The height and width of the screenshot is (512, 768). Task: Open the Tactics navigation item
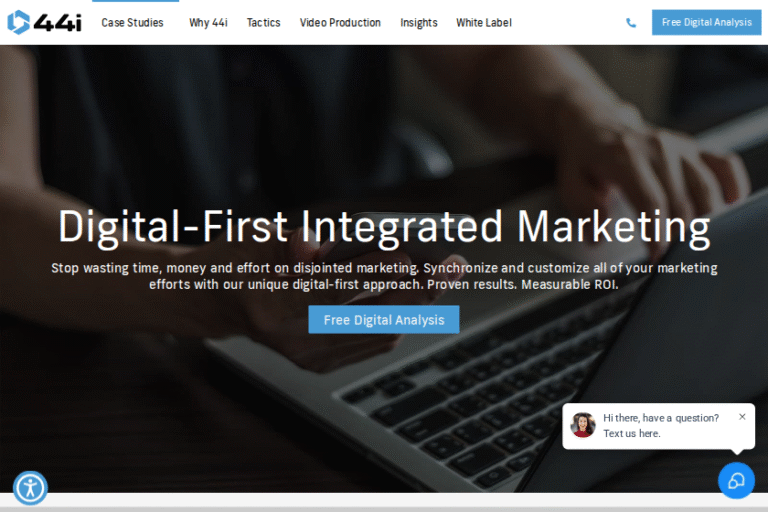click(x=264, y=23)
